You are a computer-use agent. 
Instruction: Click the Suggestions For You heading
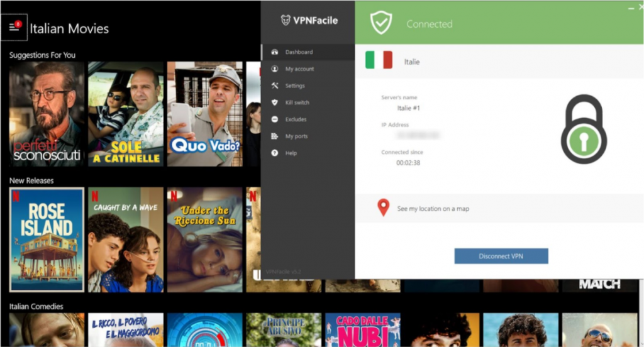(x=42, y=55)
